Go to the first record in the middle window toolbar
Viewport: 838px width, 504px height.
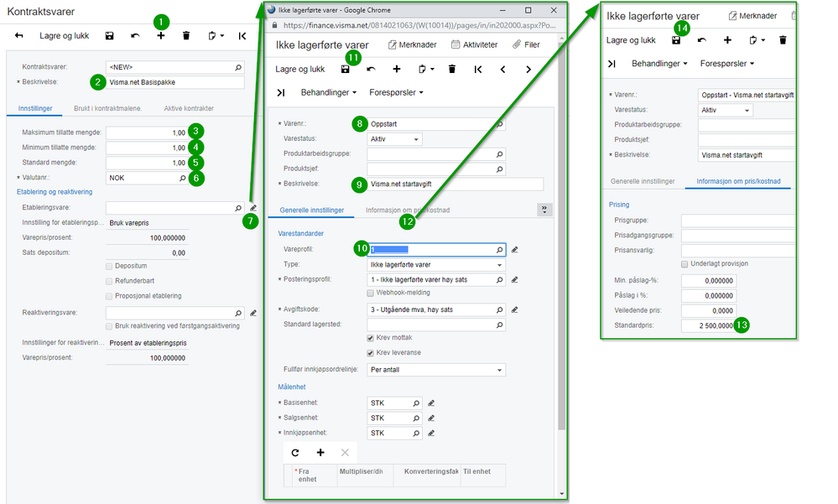click(x=478, y=69)
